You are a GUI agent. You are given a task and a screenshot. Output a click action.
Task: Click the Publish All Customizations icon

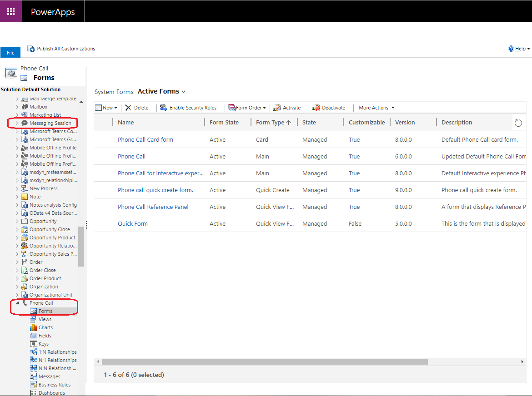[x=31, y=49]
